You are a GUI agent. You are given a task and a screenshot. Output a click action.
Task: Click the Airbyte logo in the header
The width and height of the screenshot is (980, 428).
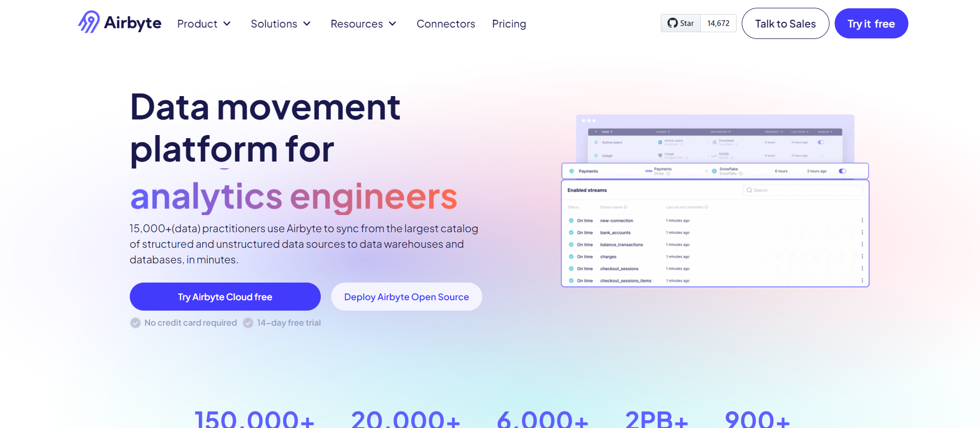[x=120, y=23]
